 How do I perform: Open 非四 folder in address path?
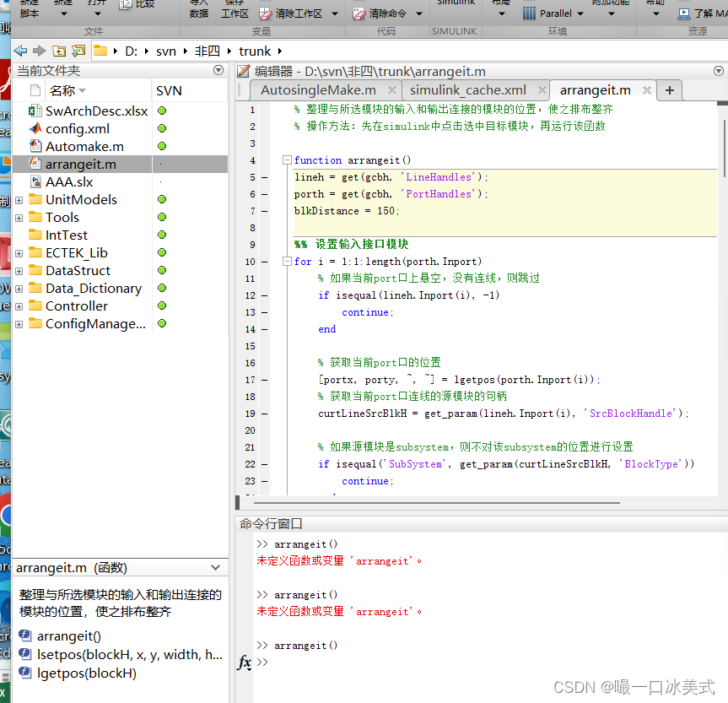[207, 51]
